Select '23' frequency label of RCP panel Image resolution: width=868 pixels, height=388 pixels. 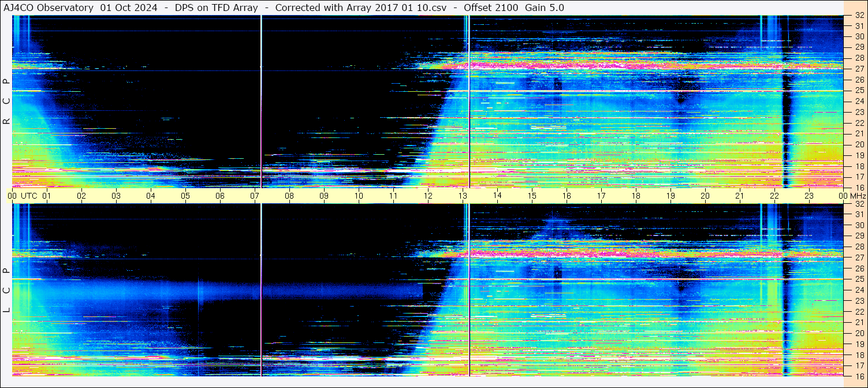pos(859,112)
